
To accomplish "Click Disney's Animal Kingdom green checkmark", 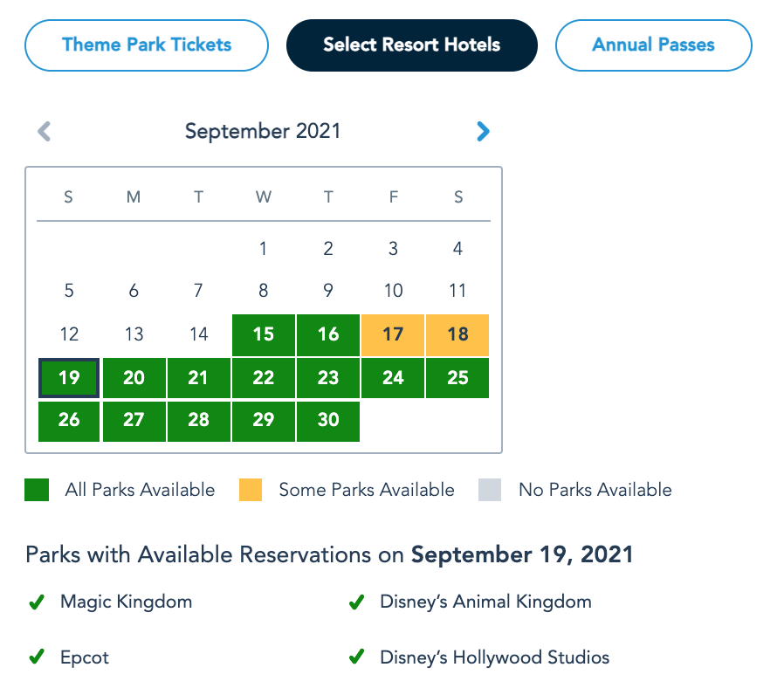I will point(356,602).
